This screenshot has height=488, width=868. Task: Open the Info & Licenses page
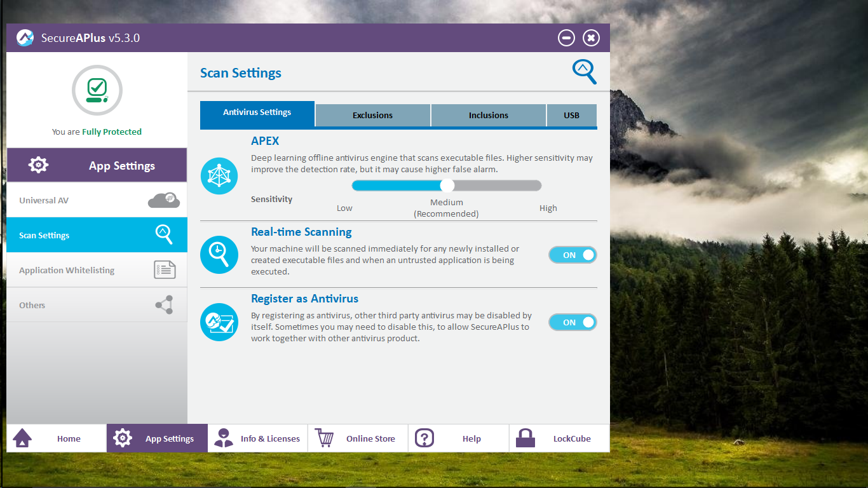(257, 438)
